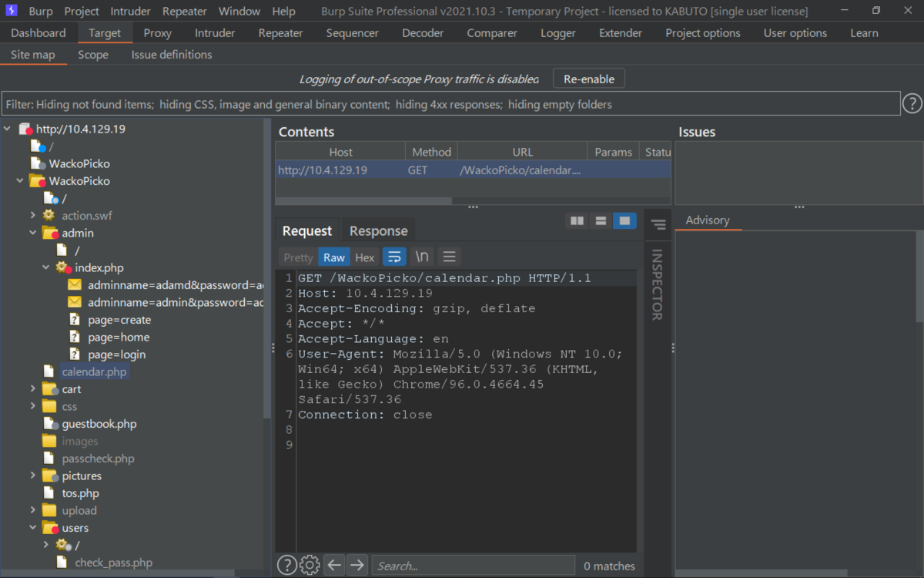Focus the Search input field
Screen dimensions: 924x578
(x=473, y=566)
